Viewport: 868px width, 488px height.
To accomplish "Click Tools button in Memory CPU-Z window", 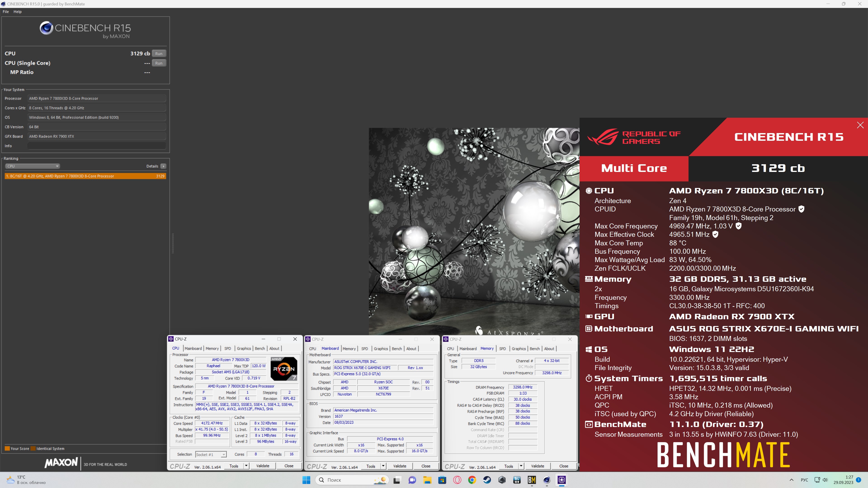I will [508, 466].
